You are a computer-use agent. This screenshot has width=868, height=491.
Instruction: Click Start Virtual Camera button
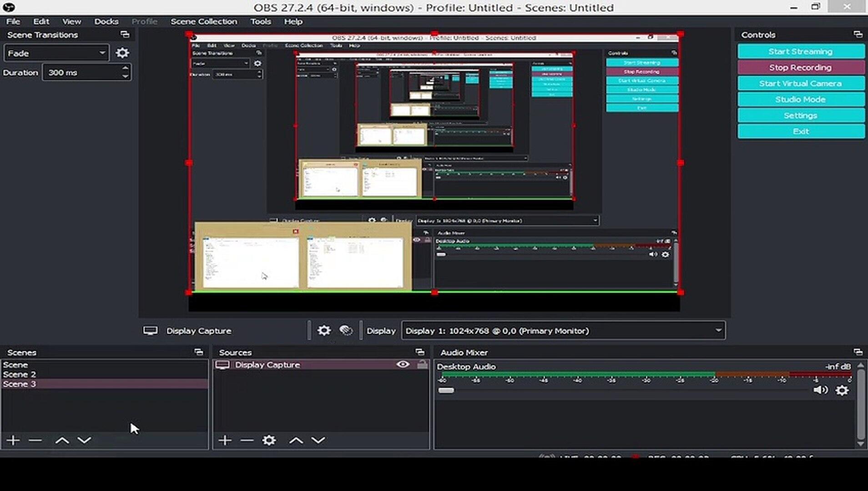(800, 84)
